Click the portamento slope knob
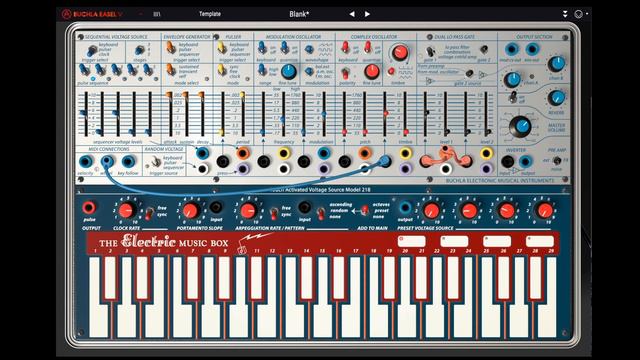 190,211
